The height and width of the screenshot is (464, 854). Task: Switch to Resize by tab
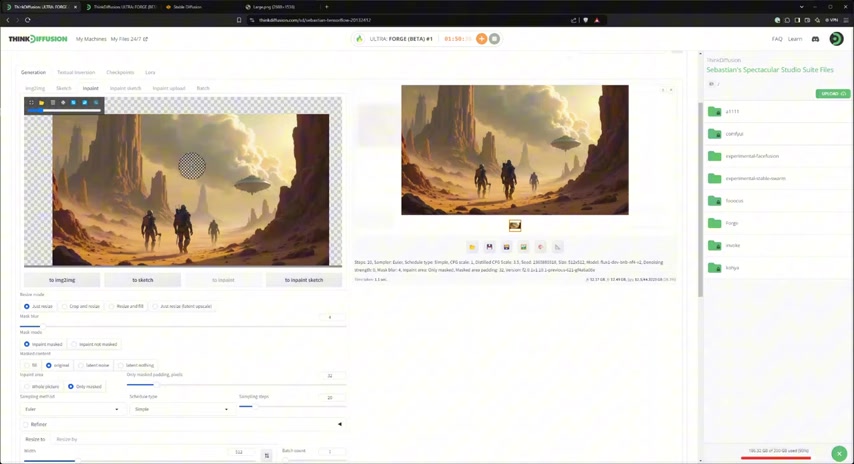click(66, 439)
